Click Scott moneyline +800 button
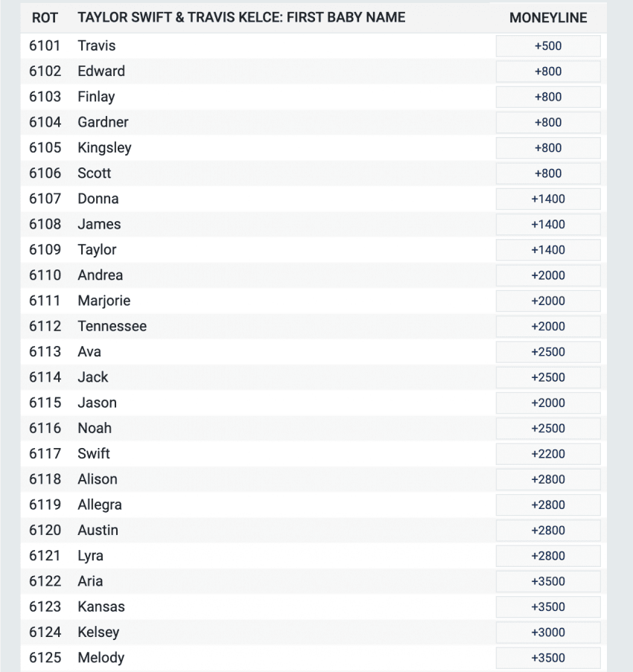Screen dimensions: 633x672 click(x=548, y=173)
